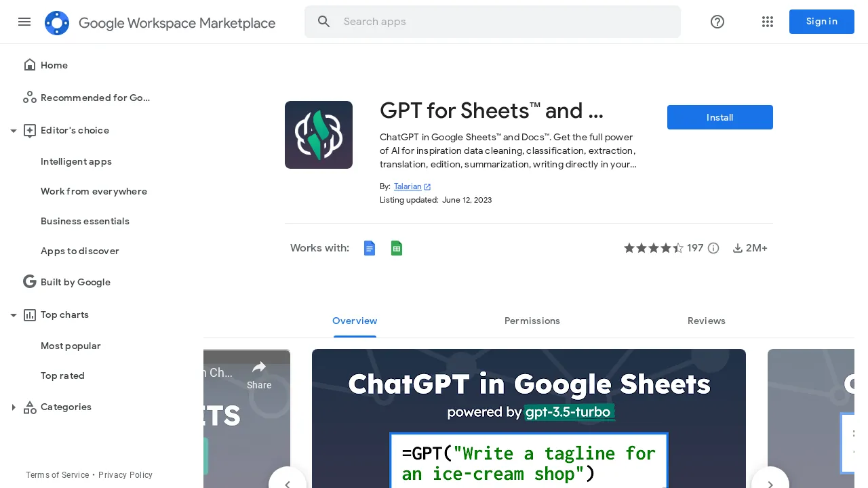868x488 pixels.
Task: Advance the screenshot carousel with the right arrow
Action: (x=770, y=485)
